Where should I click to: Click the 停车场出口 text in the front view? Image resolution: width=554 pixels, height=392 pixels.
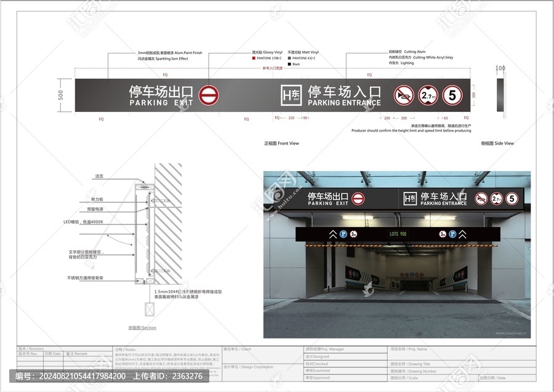[161, 92]
